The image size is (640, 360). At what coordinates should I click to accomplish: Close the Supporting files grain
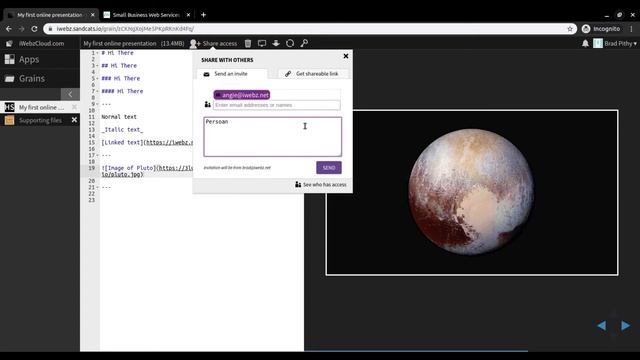tap(74, 120)
